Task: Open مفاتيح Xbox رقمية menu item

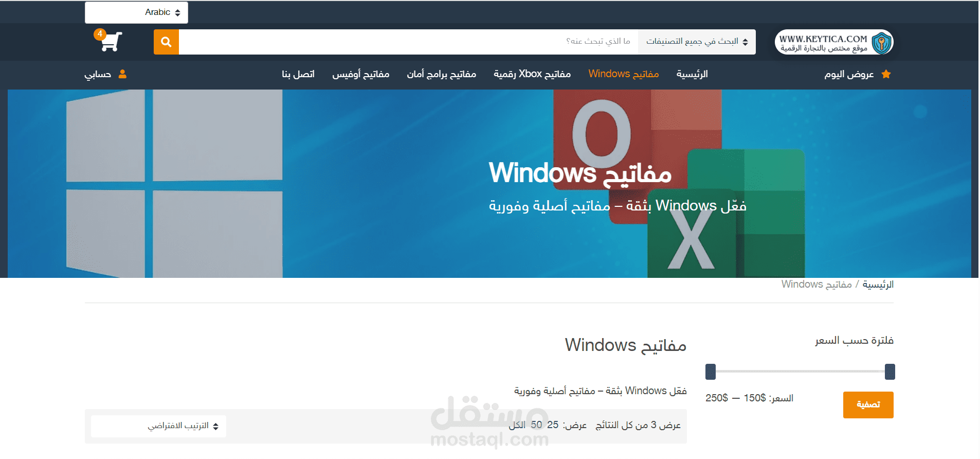Action: [x=532, y=74]
